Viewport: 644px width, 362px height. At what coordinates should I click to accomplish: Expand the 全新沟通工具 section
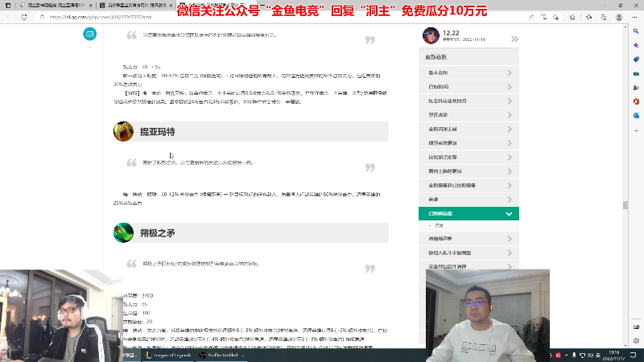pyautogui.click(x=469, y=129)
